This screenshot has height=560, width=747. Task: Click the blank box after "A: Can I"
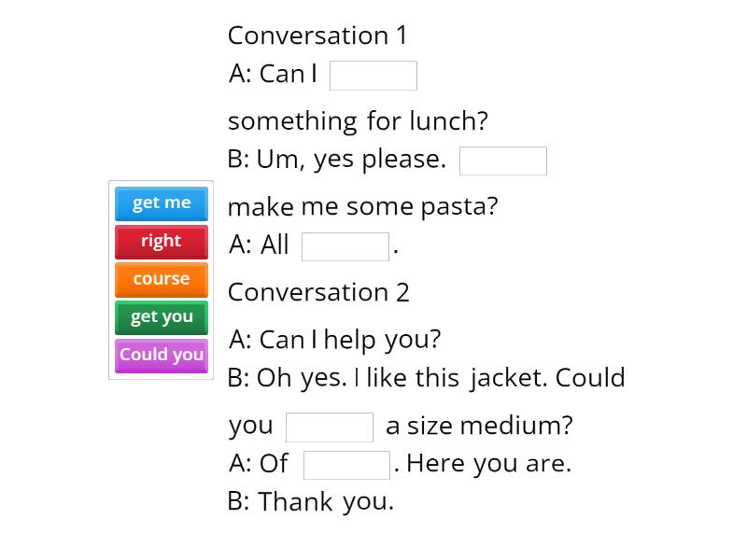(373, 76)
